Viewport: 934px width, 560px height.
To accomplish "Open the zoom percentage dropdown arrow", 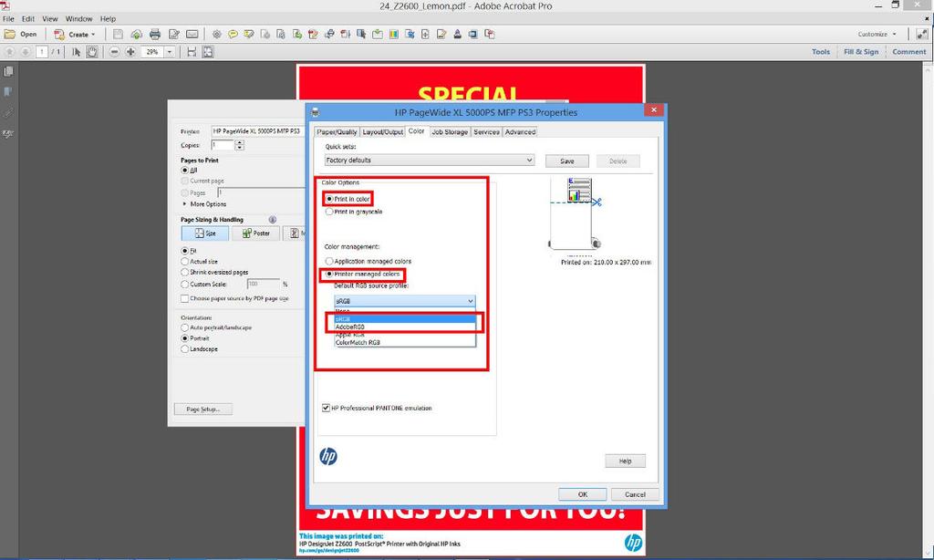I will click(170, 52).
